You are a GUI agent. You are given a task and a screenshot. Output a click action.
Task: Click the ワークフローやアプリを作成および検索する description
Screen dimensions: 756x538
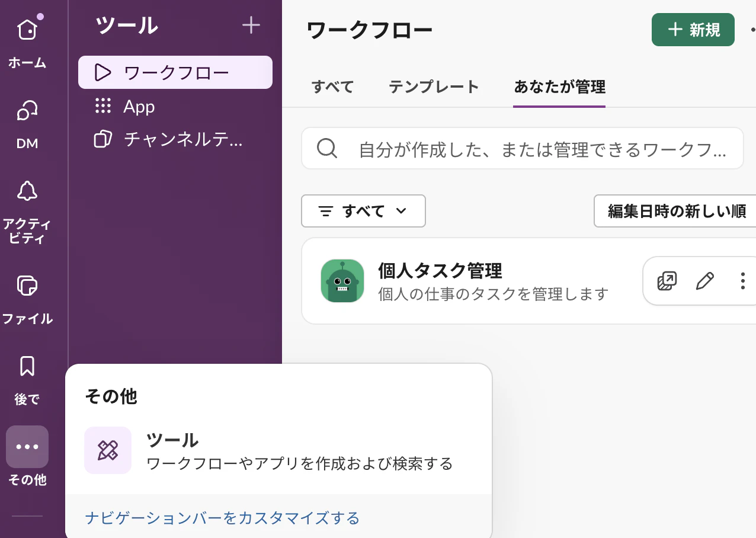click(x=300, y=463)
